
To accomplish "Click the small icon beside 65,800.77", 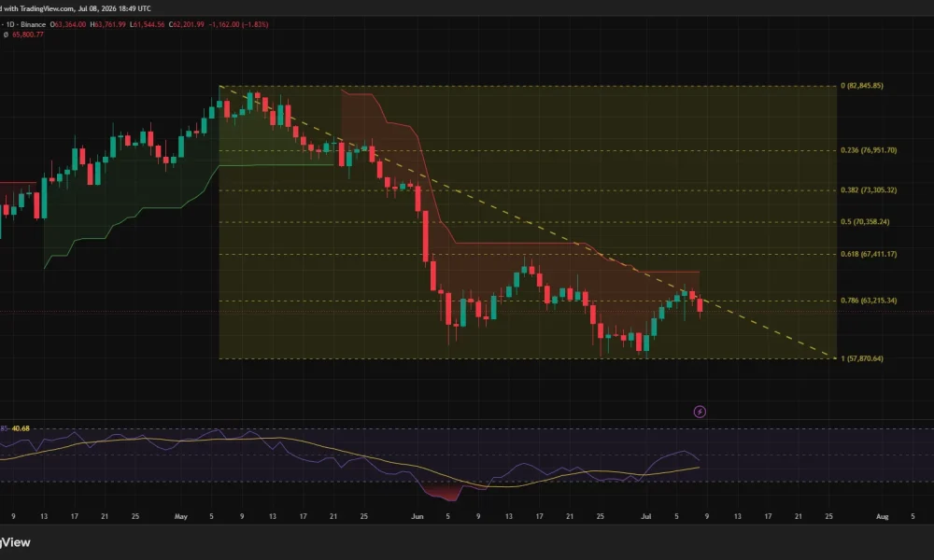I will [x=6, y=35].
